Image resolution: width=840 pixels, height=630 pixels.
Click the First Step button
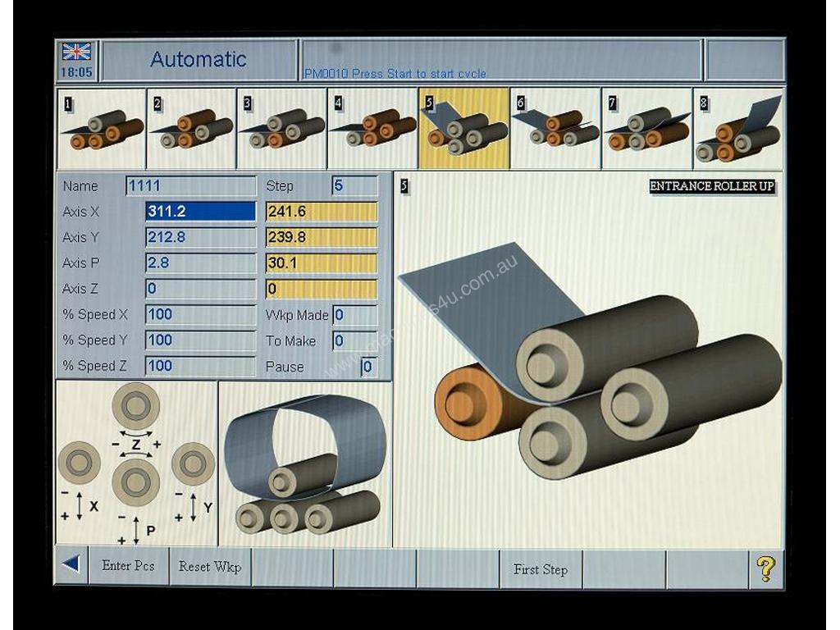click(x=541, y=569)
